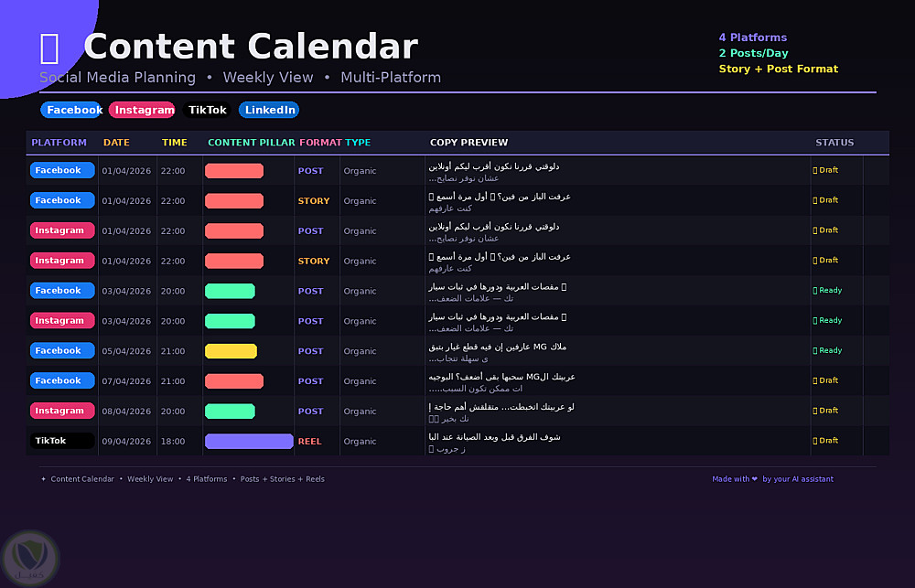915x588 pixels.
Task: Click the Facebook badge in the 07/04/2026 row
Action: tap(62, 381)
